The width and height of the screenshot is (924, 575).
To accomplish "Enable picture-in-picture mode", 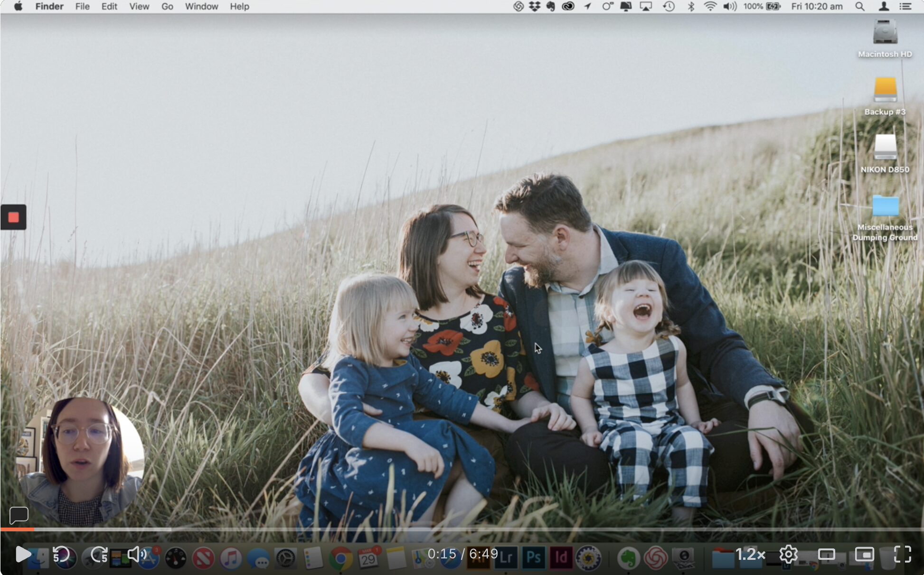I will [864, 554].
